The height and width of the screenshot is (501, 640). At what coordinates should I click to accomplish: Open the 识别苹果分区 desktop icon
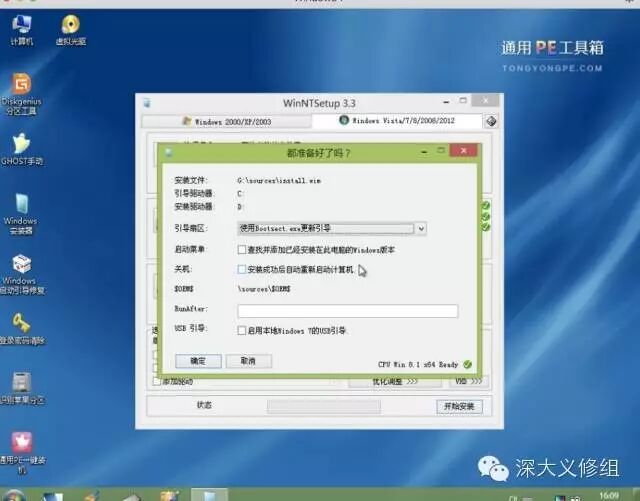[22, 388]
